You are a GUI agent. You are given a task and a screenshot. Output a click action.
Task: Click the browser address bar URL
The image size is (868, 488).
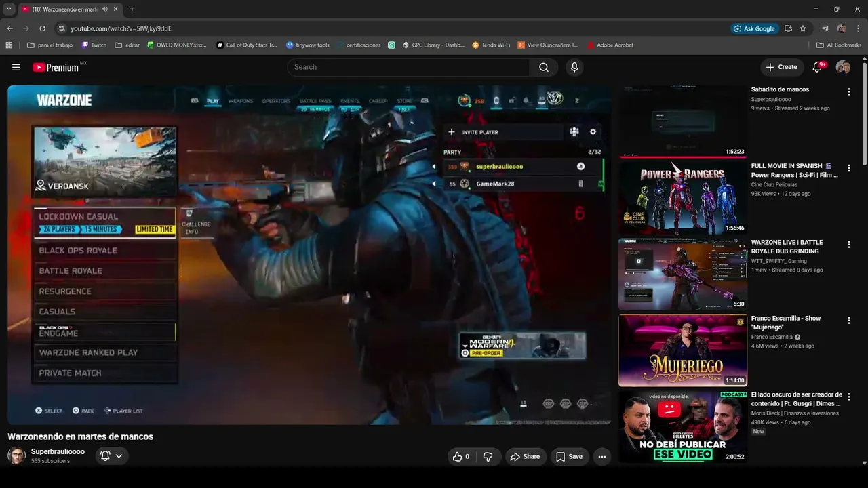pos(121,28)
